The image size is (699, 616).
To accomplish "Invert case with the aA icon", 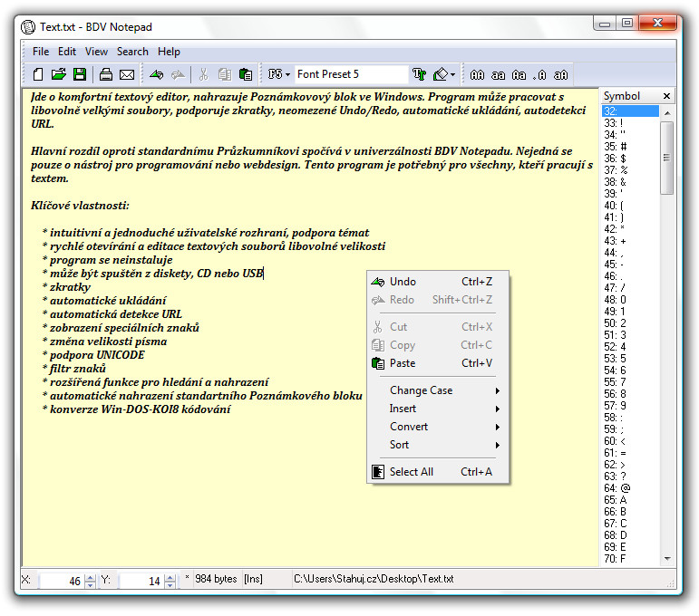I will click(x=561, y=75).
